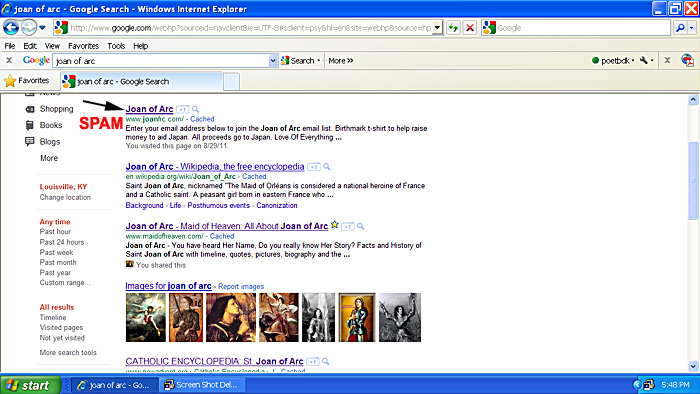Click +1 button next to first Joan of Arc result
The width and height of the screenshot is (700, 394).
(183, 109)
